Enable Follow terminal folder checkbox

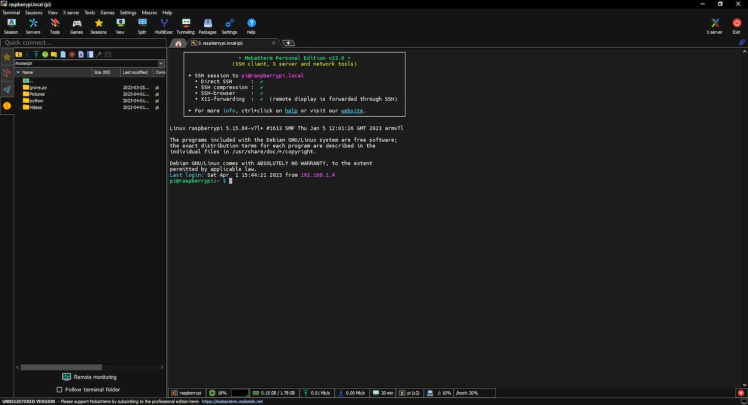(x=60, y=389)
